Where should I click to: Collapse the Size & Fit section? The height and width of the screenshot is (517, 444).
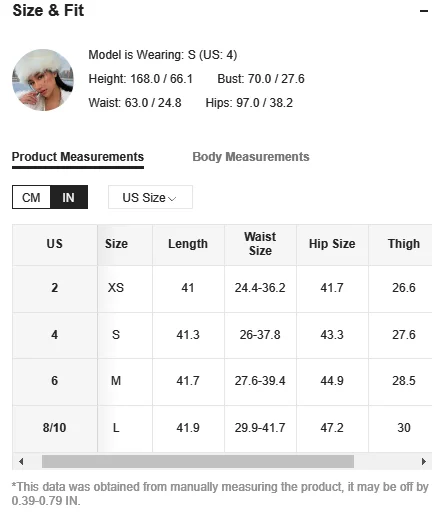point(424,11)
